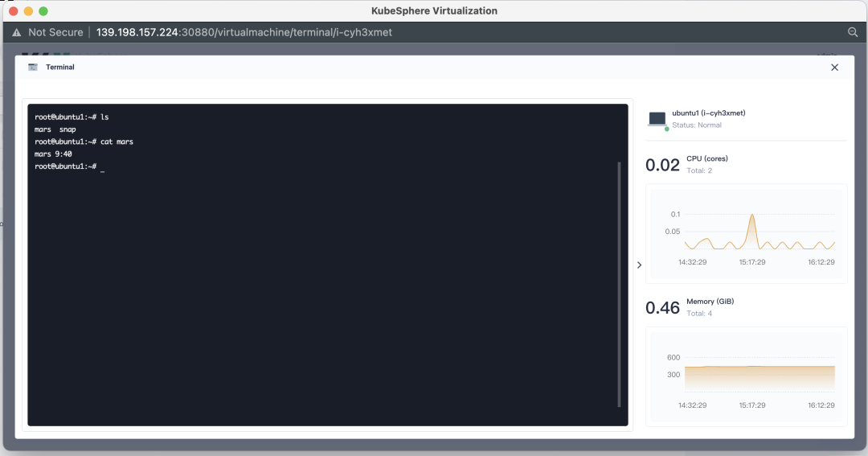Click the 'mars 9:40' output line
Screen dimensions: 868x456
pos(53,154)
